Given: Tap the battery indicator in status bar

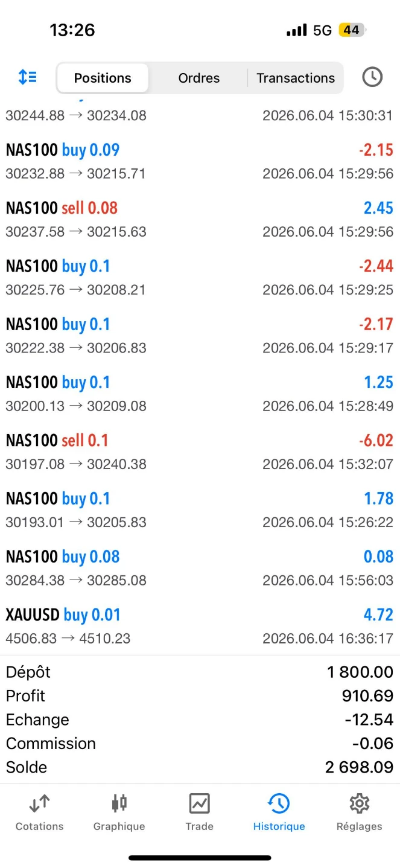Looking at the screenshot, I should [352, 30].
